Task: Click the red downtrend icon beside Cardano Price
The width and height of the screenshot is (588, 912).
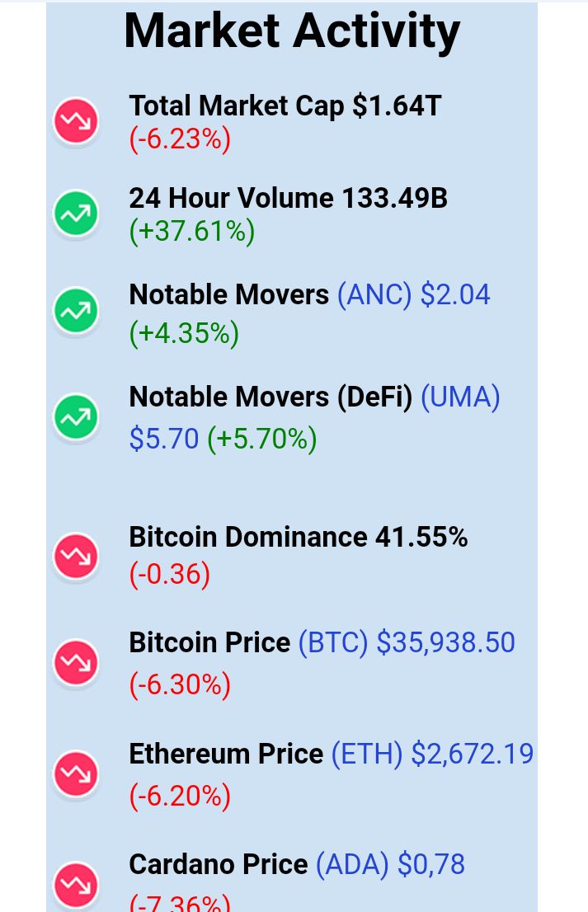Action: (76, 884)
